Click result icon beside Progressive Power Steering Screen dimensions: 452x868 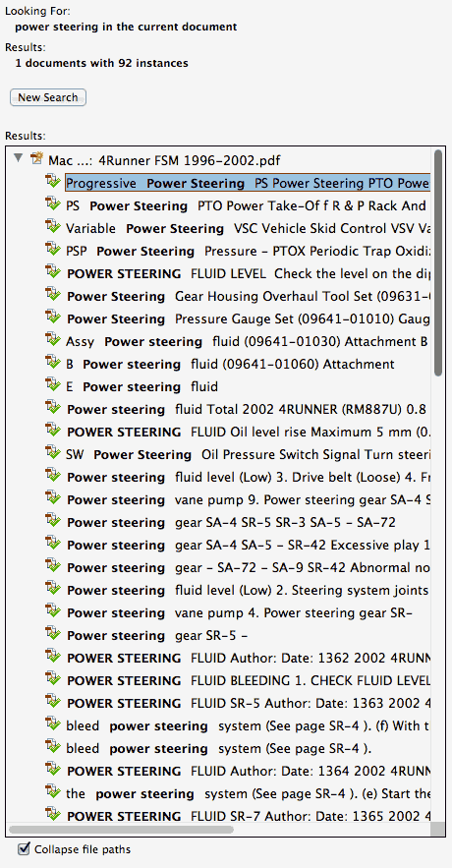(x=53, y=182)
